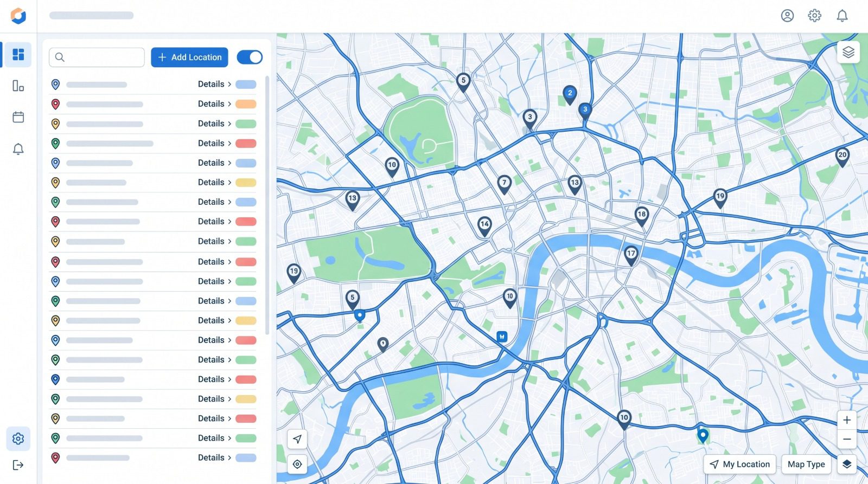Zoom in with the plus button
The width and height of the screenshot is (868, 484).
click(x=847, y=420)
